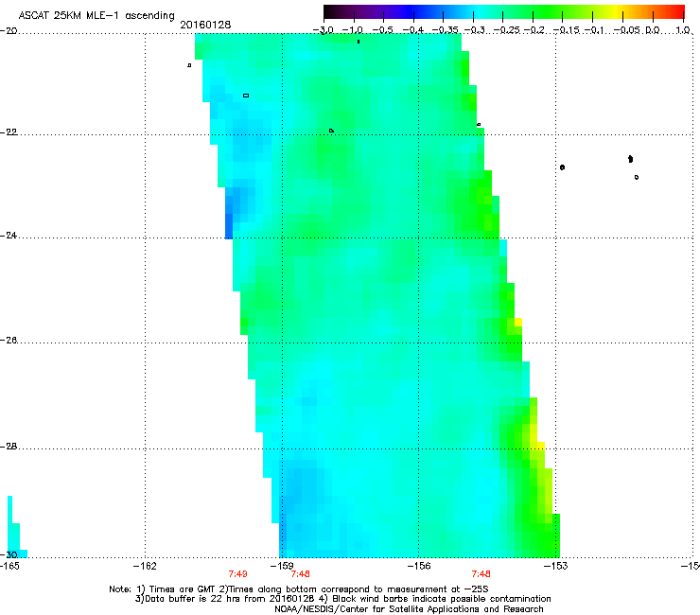The image size is (700, 615).
Task: Click the red end of the color scale bar
Action: click(x=678, y=11)
